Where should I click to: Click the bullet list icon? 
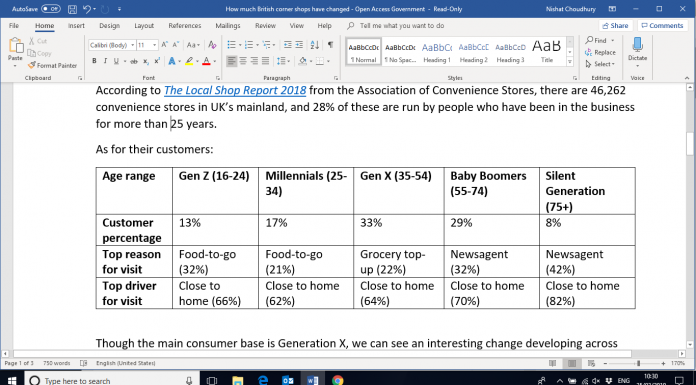click(x=232, y=45)
